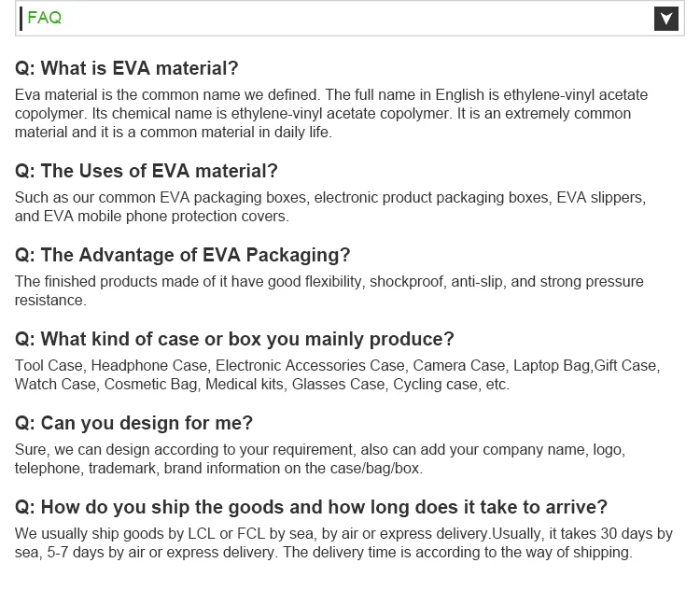
Task: Click 'What kind of case or box' question
Action: point(234,339)
